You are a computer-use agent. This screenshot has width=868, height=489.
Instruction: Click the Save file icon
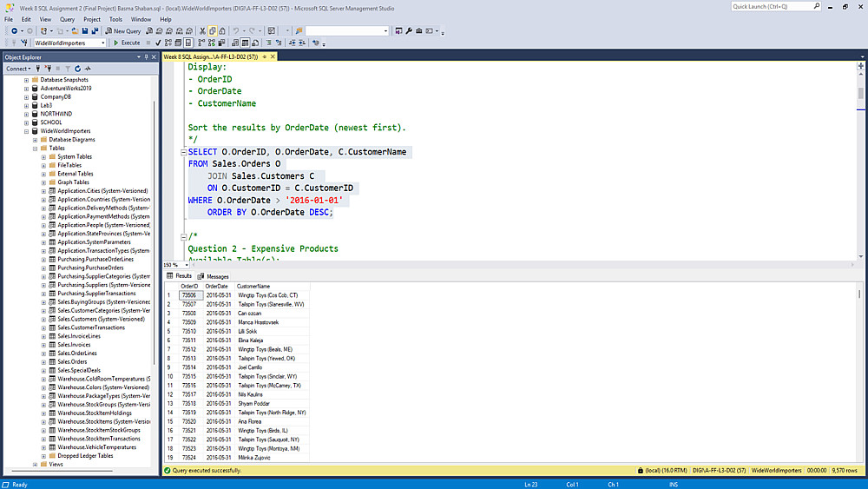point(85,31)
